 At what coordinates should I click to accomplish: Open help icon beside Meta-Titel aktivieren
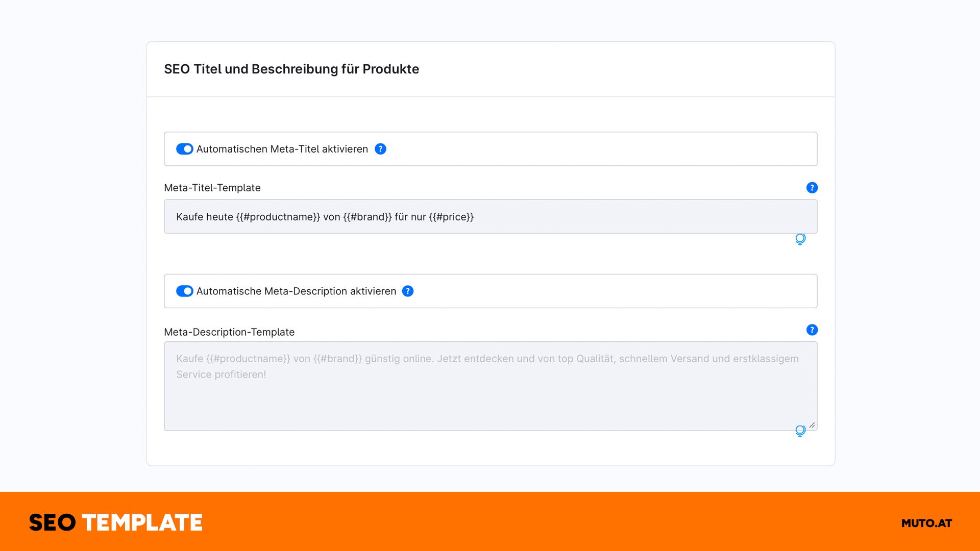380,149
